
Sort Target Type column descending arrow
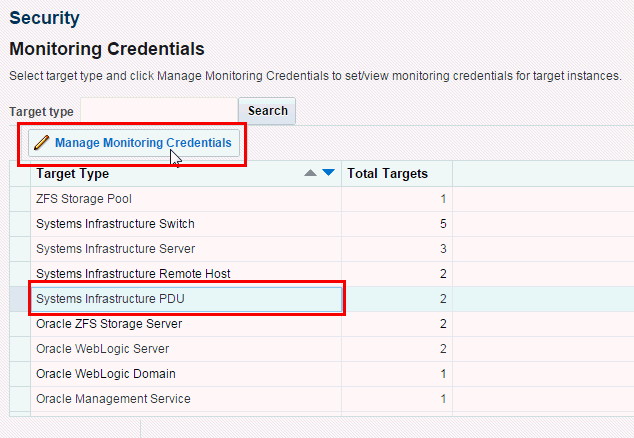pyautogui.click(x=328, y=174)
